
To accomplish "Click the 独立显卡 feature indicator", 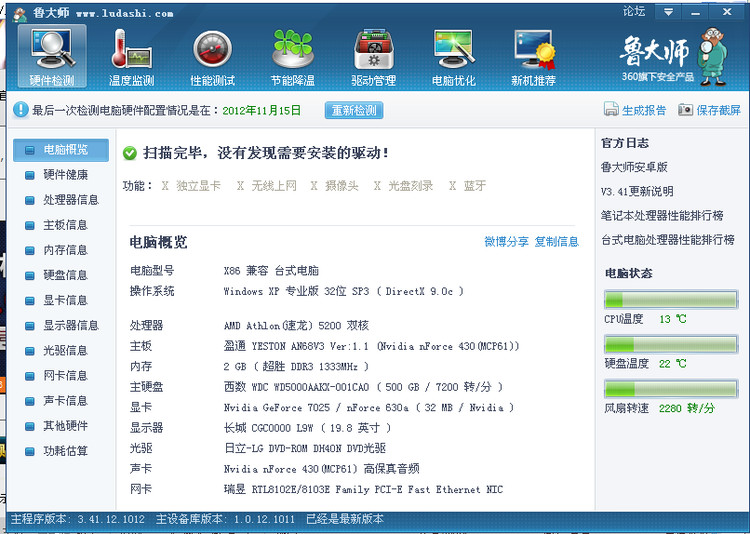I will click(x=191, y=186).
